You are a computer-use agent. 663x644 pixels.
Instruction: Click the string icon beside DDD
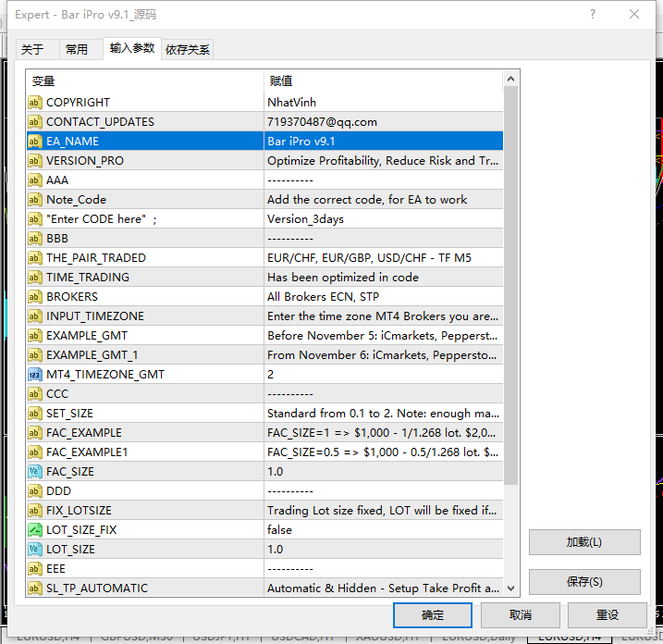35,491
